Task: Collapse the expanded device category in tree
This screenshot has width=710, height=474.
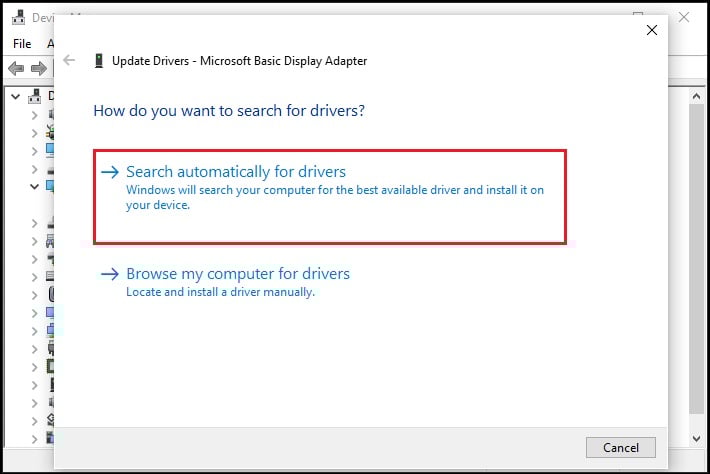Action: [x=34, y=186]
